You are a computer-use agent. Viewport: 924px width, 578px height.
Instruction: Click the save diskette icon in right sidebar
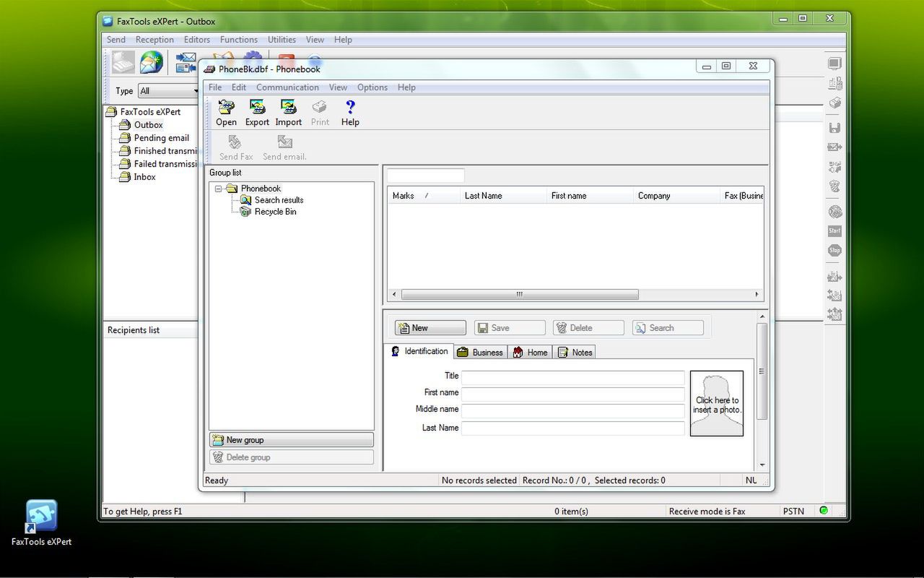point(834,128)
